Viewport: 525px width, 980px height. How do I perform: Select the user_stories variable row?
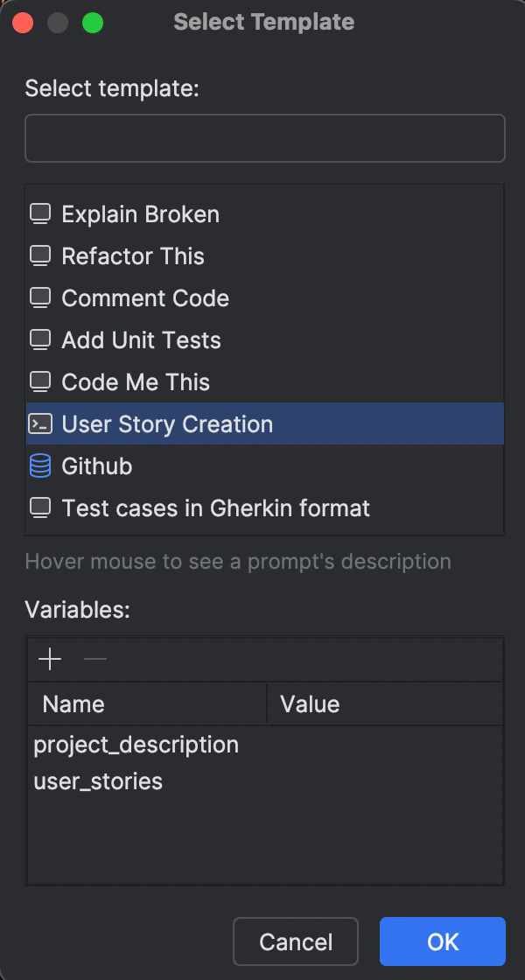click(x=265, y=781)
